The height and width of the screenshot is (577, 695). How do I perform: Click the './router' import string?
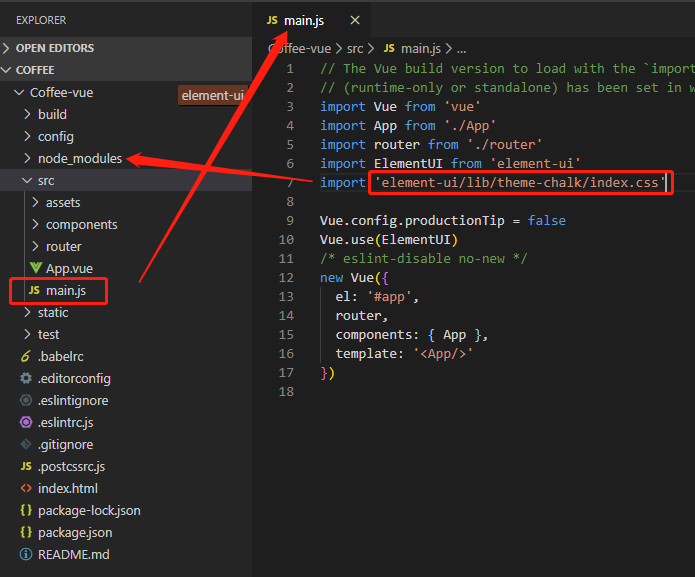click(505, 144)
